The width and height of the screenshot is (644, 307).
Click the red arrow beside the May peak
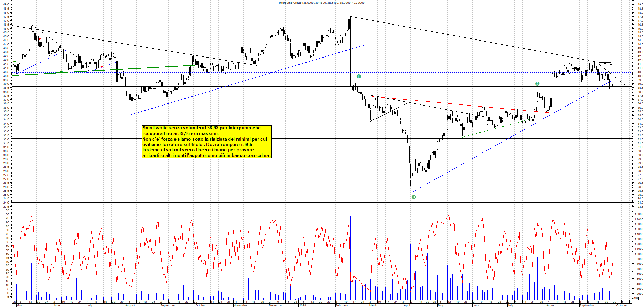pyautogui.click(x=40, y=39)
